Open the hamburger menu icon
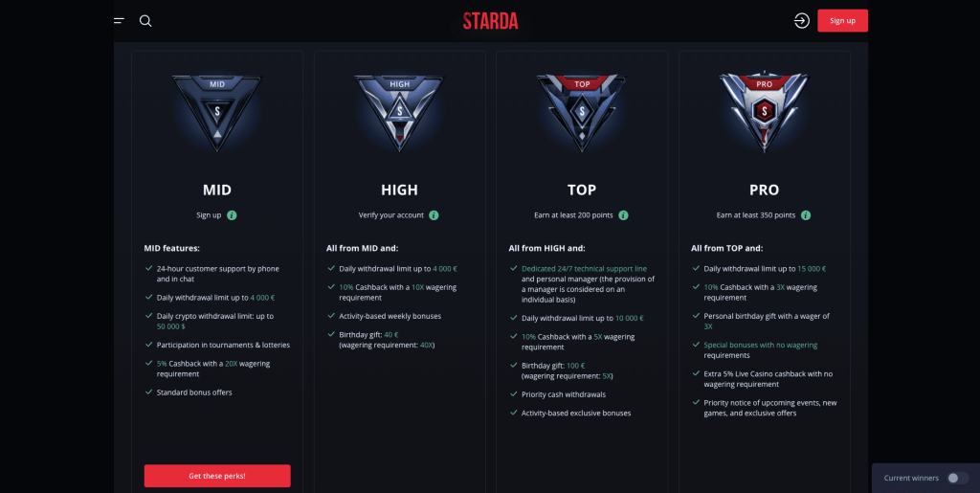 pyautogui.click(x=119, y=20)
